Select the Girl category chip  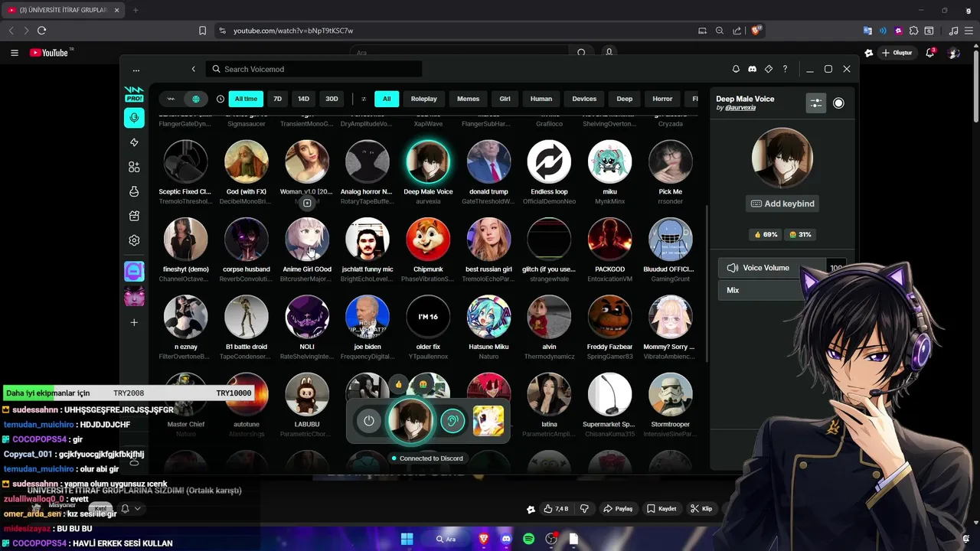click(x=505, y=99)
